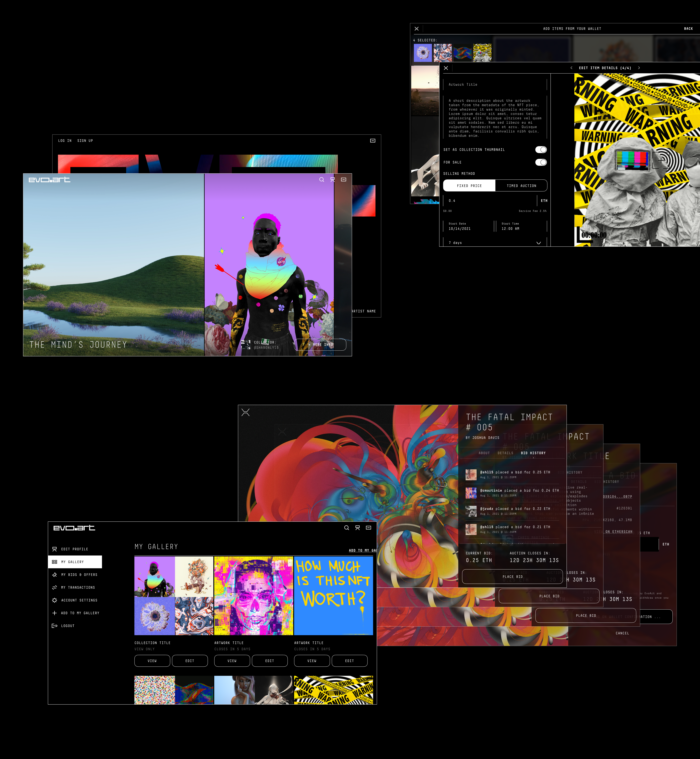
Task: Switch to the Details tab
Action: click(505, 453)
